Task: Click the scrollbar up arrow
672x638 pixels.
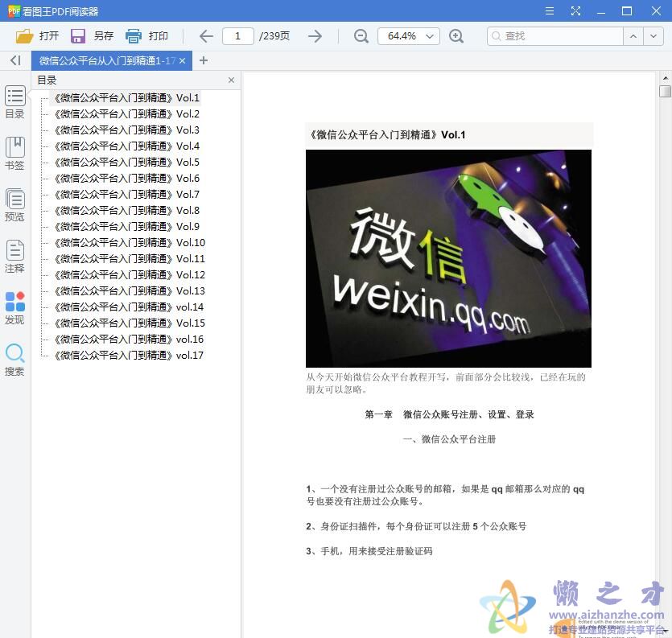Action: (x=665, y=77)
